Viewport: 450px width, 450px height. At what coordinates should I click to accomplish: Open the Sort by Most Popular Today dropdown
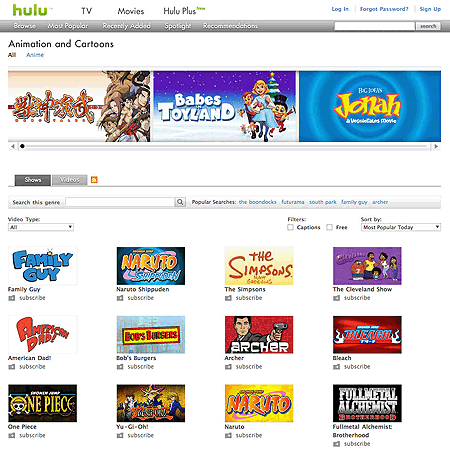click(401, 227)
